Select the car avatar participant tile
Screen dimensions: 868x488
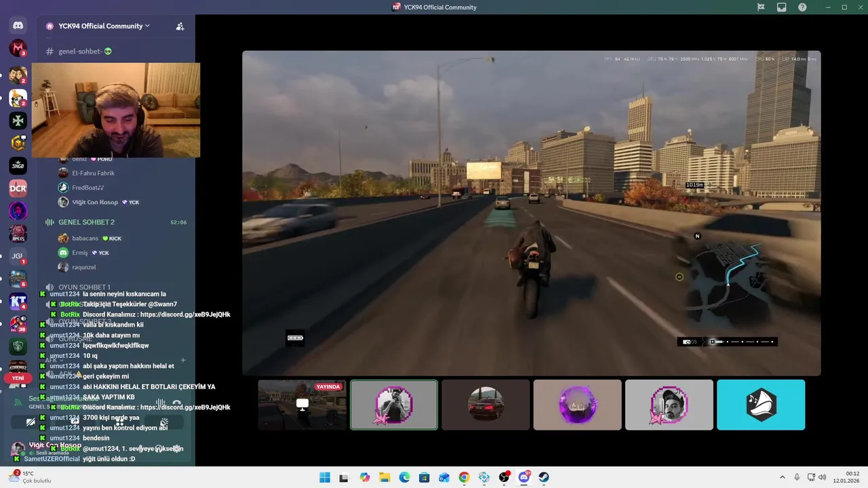[x=486, y=405]
